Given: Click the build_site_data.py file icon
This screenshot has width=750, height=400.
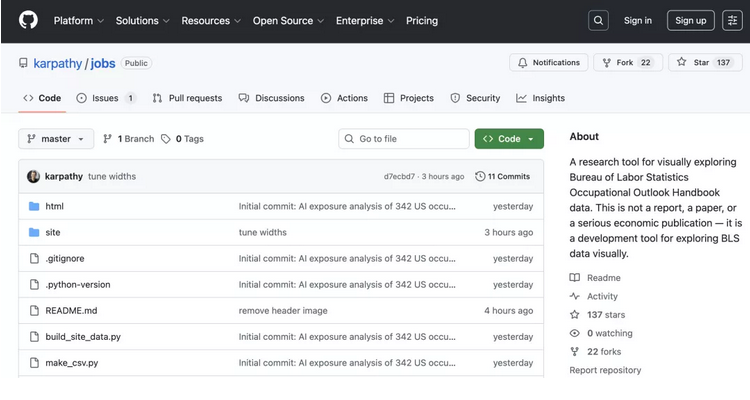Looking at the screenshot, I should coord(34,336).
